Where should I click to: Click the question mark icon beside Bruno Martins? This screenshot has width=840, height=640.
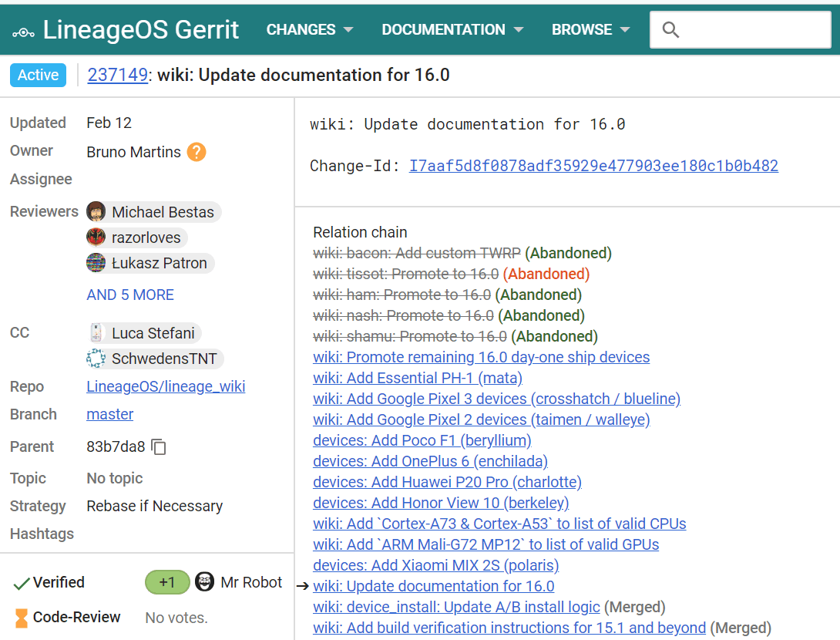point(197,152)
